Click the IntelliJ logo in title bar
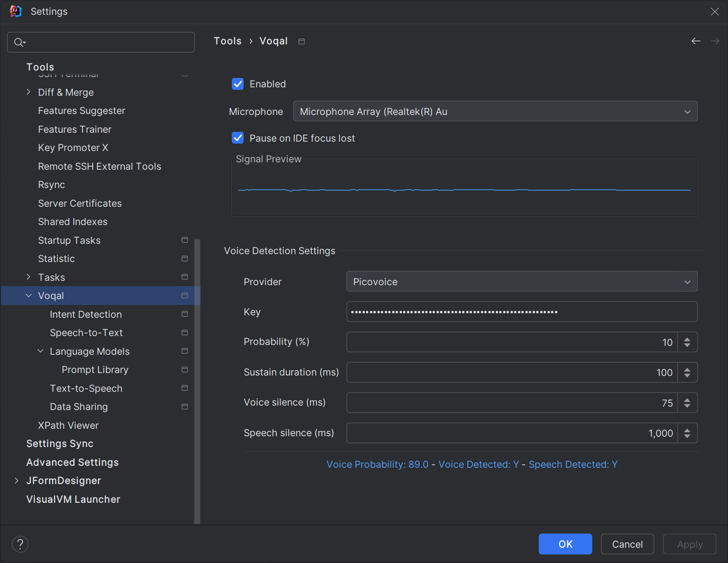The height and width of the screenshot is (563, 728). (16, 11)
